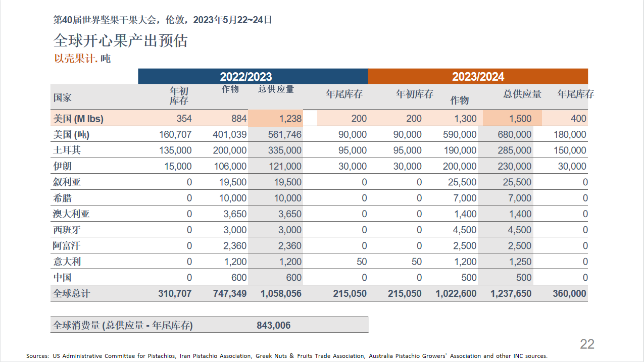
Task: Select the conference line starting 第40届世界坚果干果大会
Action: pos(163,20)
